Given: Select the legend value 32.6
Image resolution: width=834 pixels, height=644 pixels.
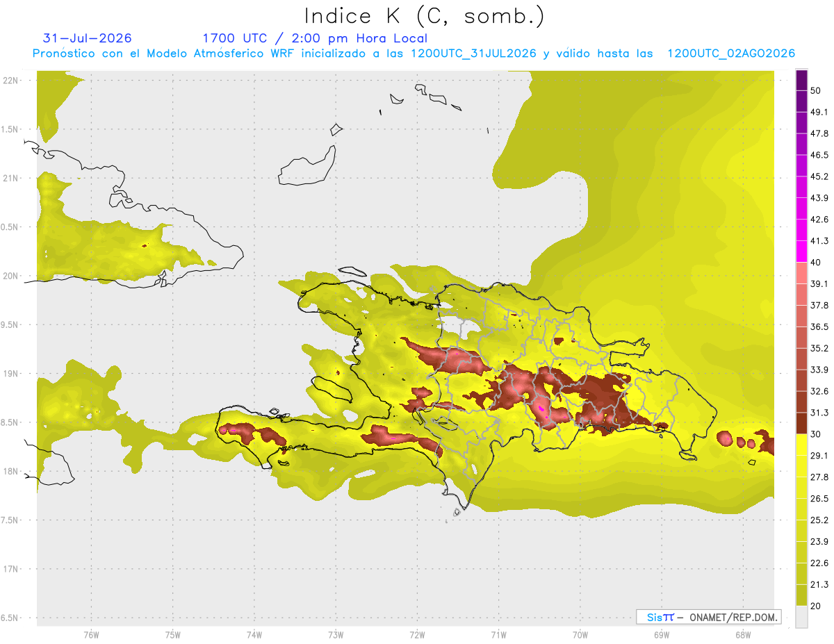Looking at the screenshot, I should tap(819, 391).
